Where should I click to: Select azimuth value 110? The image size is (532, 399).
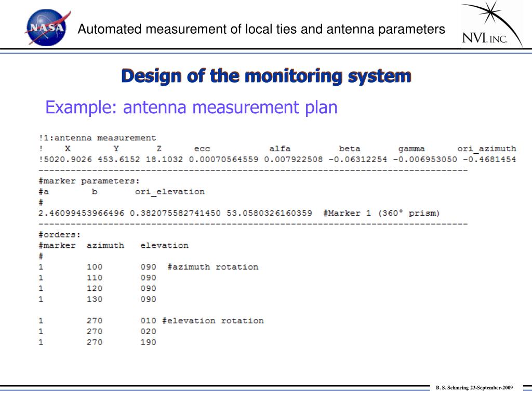coord(95,278)
